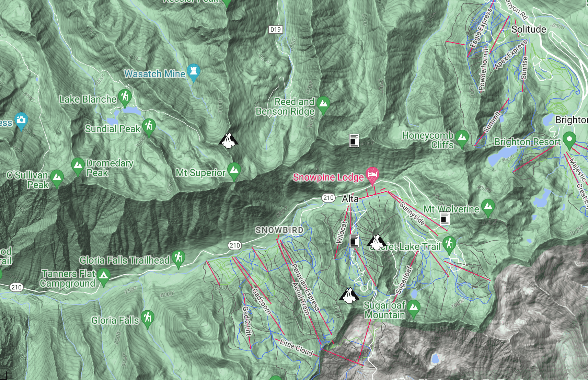
Task: Click the Summit lift label
Action: 492,122
